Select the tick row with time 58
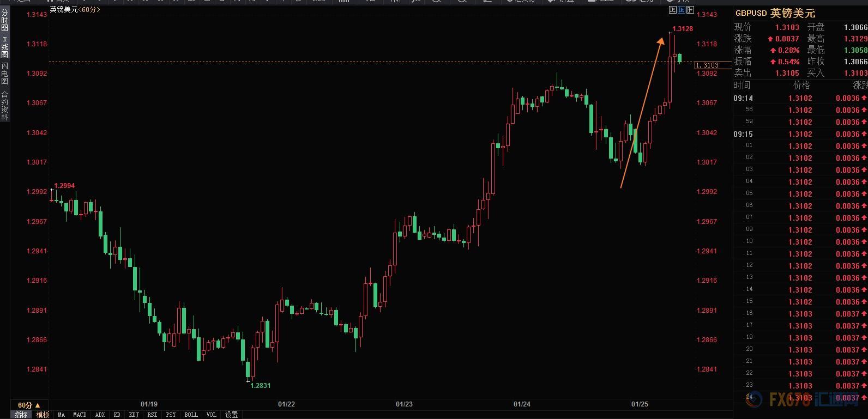868x419 pixels. (749, 110)
